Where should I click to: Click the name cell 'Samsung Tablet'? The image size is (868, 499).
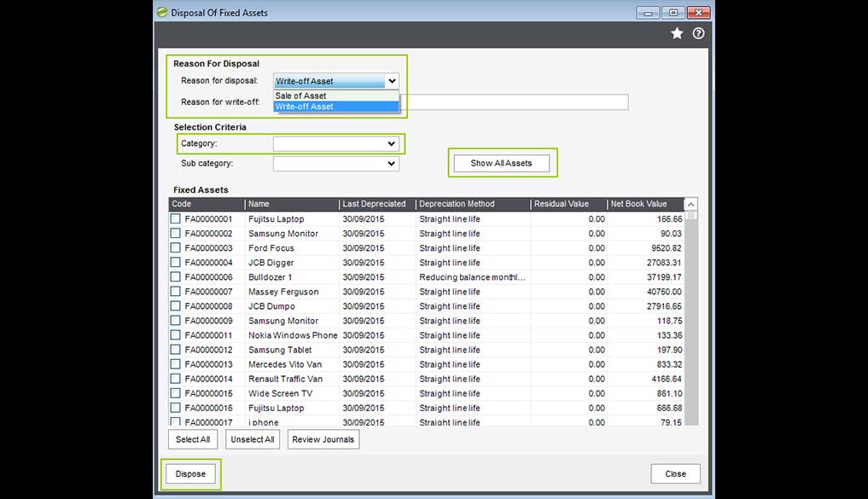click(280, 351)
